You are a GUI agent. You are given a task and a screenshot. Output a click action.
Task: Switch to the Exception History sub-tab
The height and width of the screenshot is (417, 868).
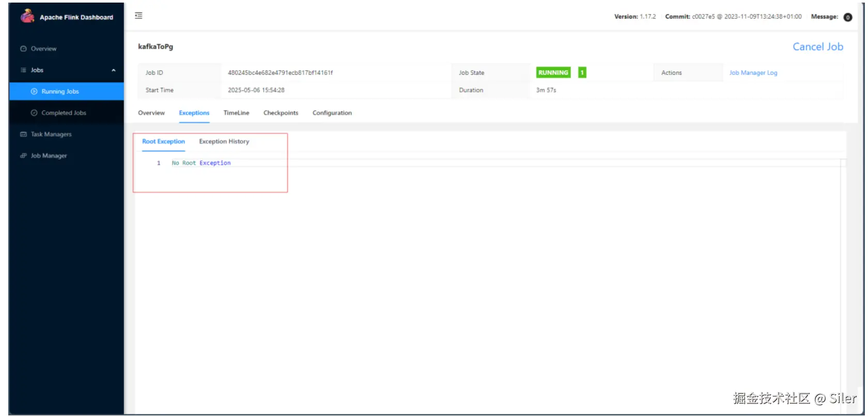pyautogui.click(x=224, y=141)
